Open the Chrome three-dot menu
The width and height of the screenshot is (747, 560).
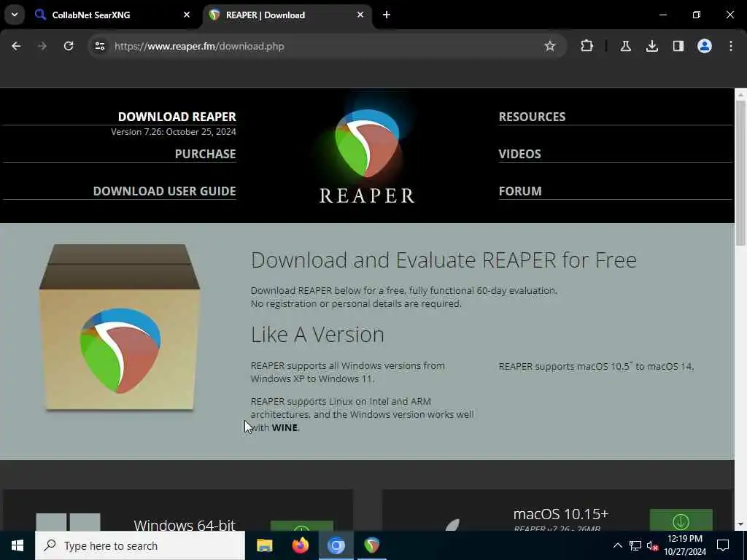pyautogui.click(x=731, y=46)
